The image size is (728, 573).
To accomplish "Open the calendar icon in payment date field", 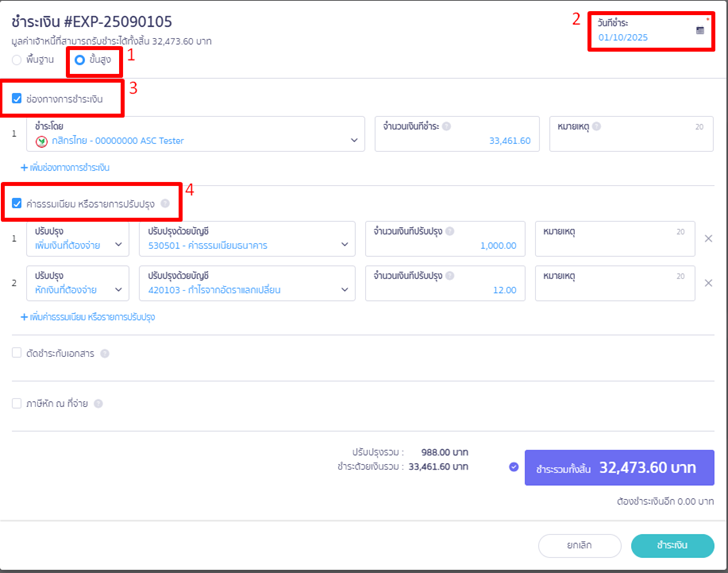I will point(700,31).
